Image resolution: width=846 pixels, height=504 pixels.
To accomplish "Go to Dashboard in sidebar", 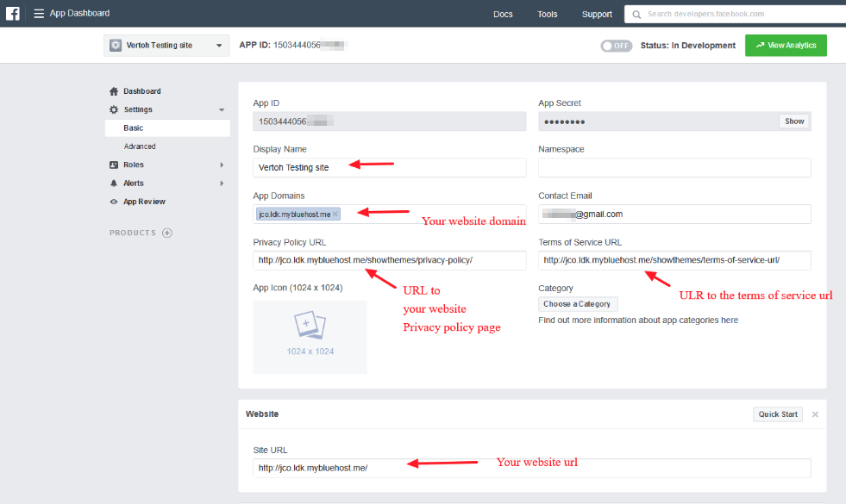I will [x=142, y=91].
